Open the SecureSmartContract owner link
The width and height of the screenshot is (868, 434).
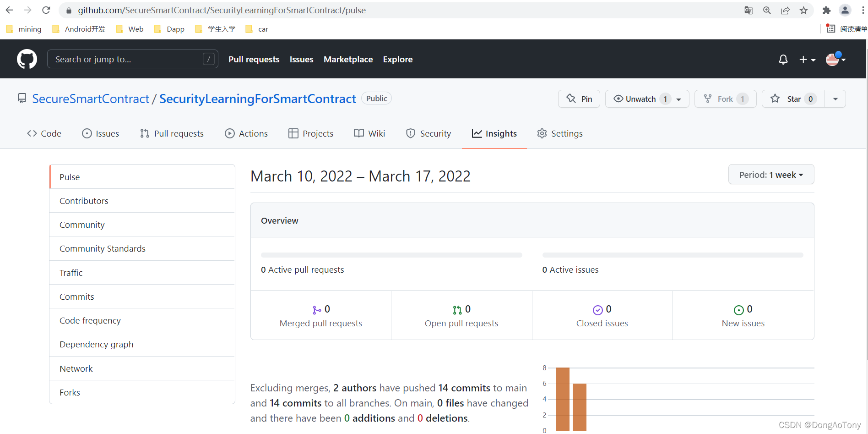tap(91, 99)
